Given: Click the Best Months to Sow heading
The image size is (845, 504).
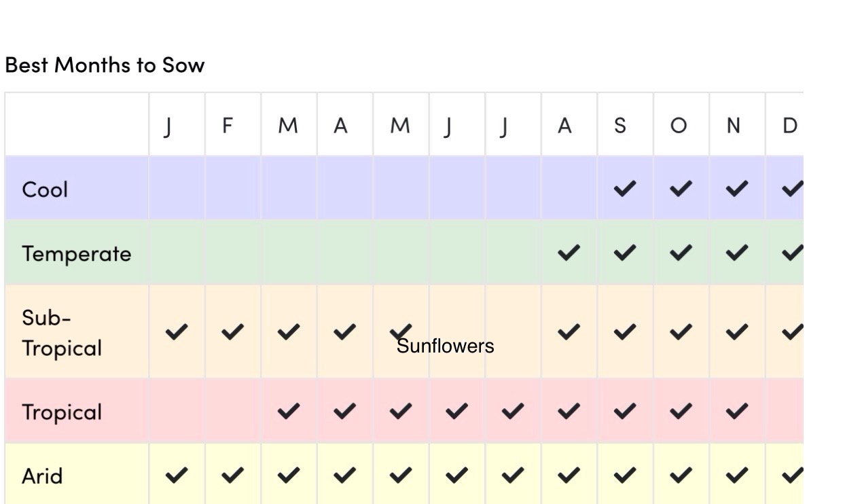Looking at the screenshot, I should (105, 65).
